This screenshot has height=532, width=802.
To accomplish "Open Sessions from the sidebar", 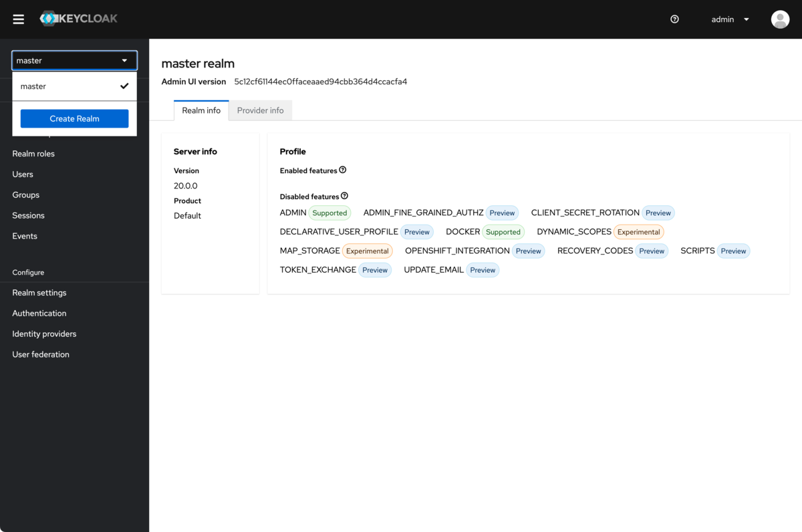I will (x=29, y=216).
